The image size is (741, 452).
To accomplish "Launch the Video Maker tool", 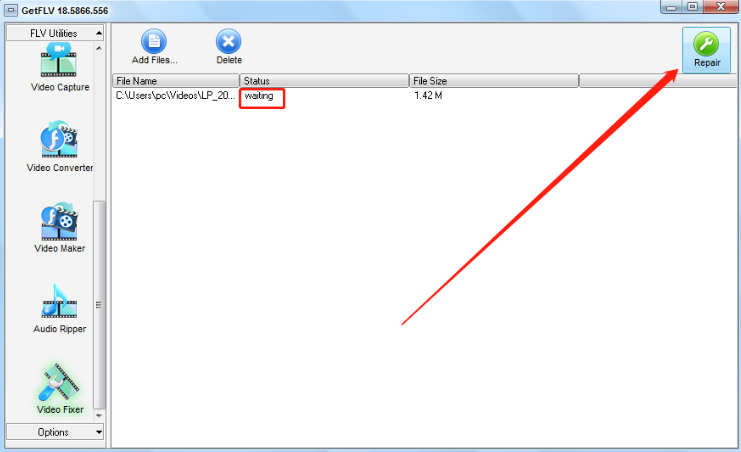I will click(x=59, y=228).
